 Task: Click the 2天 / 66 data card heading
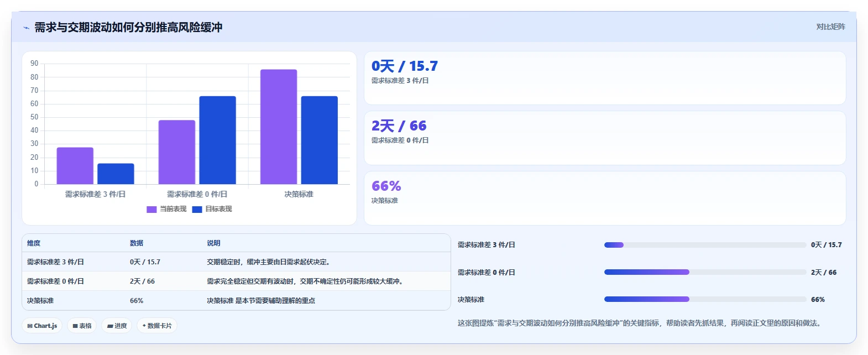click(x=399, y=126)
